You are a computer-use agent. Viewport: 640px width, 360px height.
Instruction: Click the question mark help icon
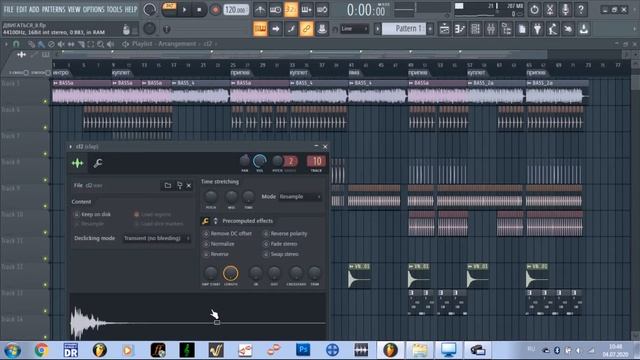click(x=581, y=9)
